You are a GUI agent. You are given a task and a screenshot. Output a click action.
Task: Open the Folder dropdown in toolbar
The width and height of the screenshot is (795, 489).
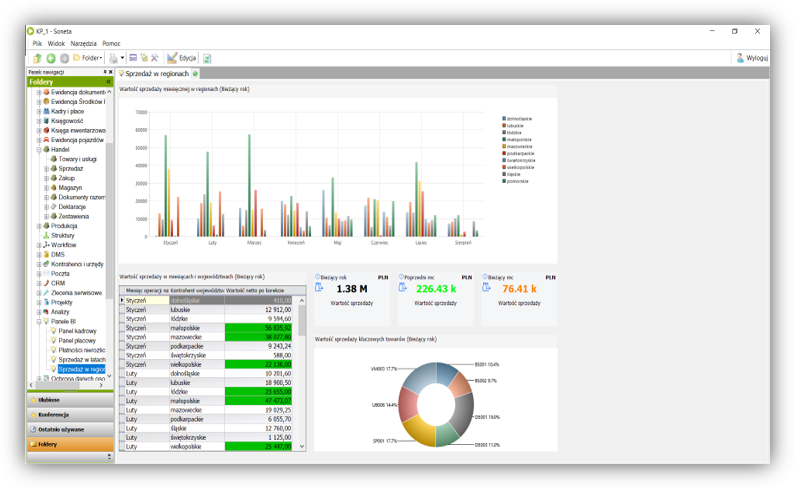pos(88,58)
